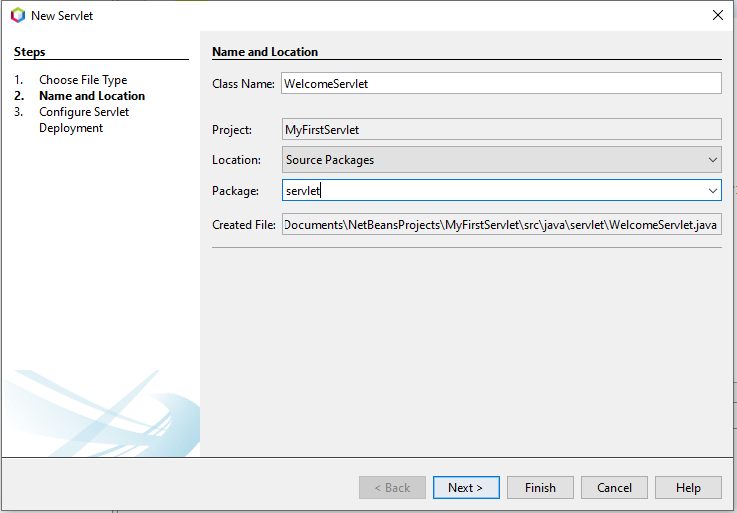The width and height of the screenshot is (737, 513).
Task: Click the Package label
Action: (235, 191)
